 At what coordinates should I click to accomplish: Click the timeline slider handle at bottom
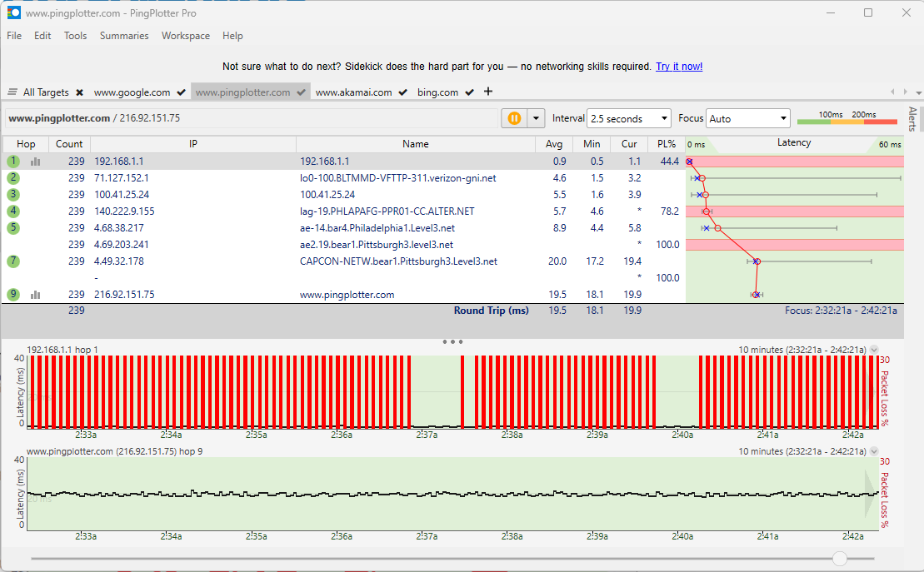840,558
